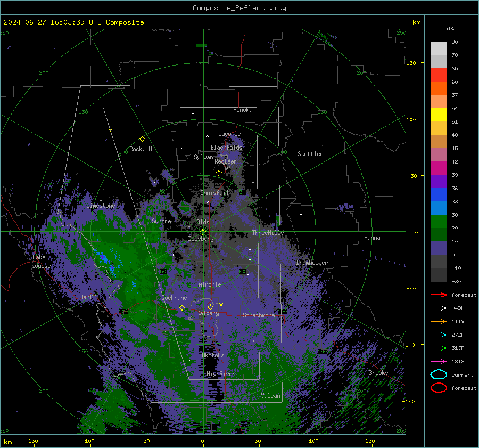This screenshot has height=448, width=479.
Task: Click the yellow diamond marker below RedDeer
Action: point(219,173)
